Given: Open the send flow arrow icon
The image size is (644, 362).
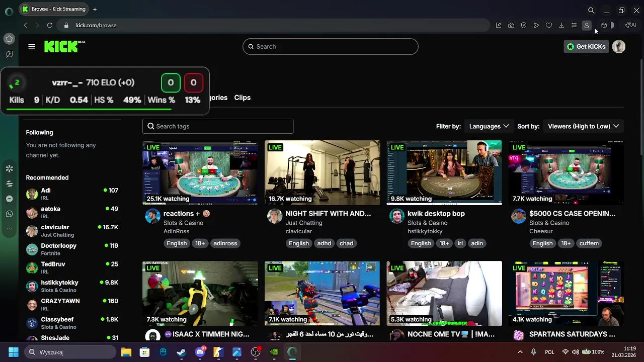Looking at the screenshot, I should [536, 25].
